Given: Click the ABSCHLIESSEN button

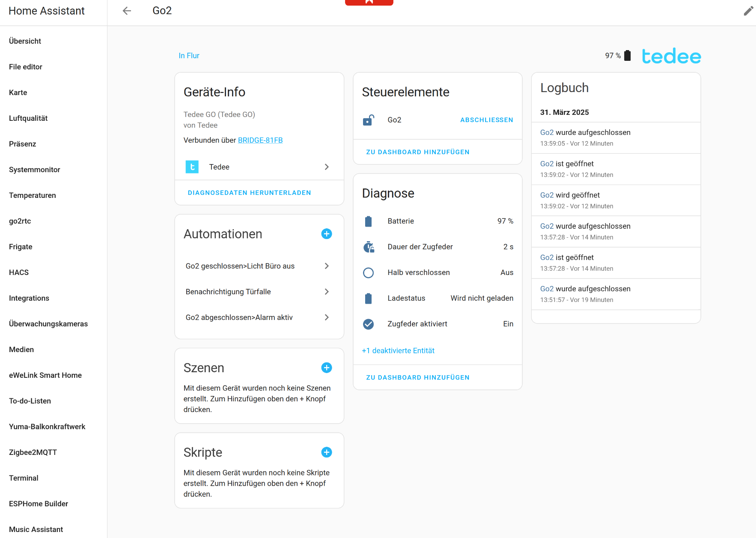Looking at the screenshot, I should [487, 120].
